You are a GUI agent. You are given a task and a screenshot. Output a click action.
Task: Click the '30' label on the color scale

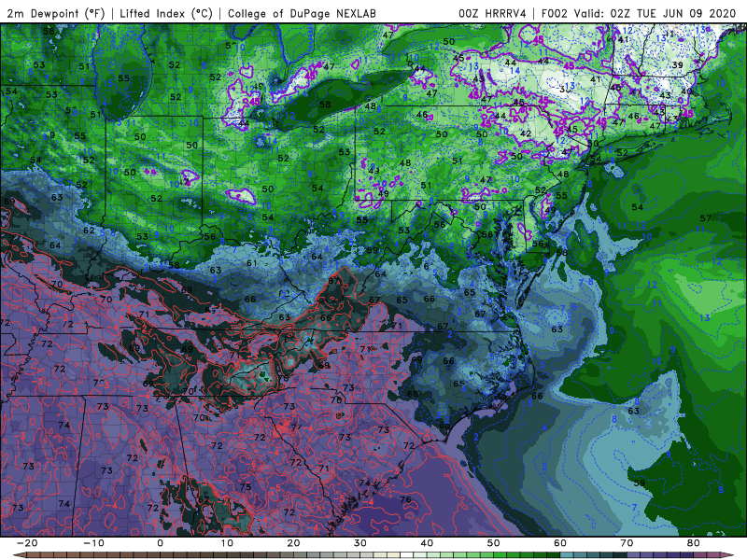(360, 543)
